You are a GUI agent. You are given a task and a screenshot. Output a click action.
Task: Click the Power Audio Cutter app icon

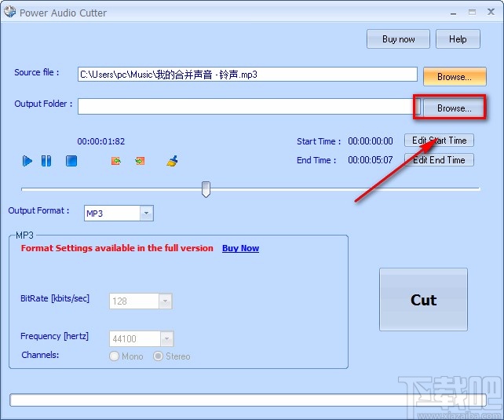click(9, 12)
